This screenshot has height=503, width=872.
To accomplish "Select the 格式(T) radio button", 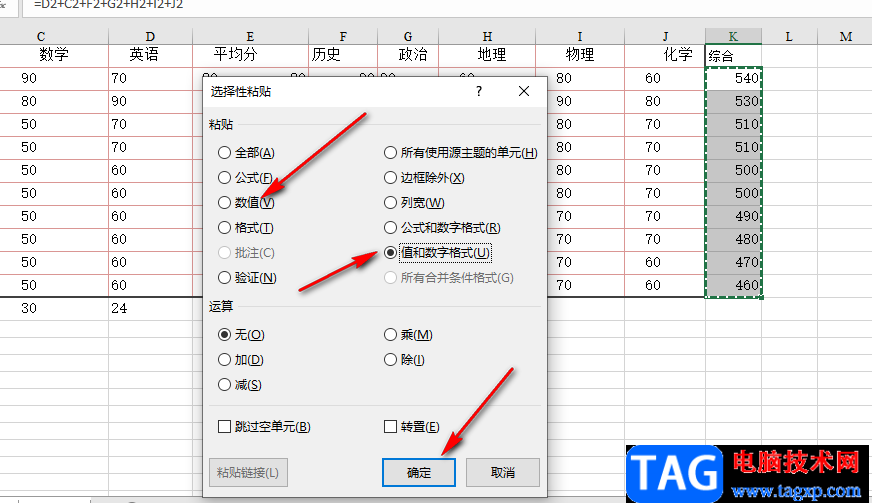I will [x=246, y=228].
